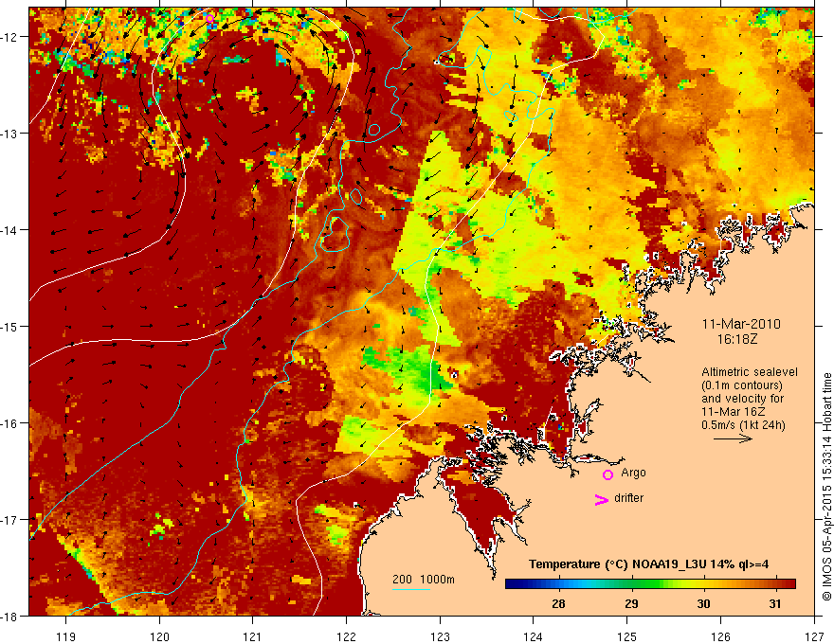Viewport: 834px width, 644px height.
Task: Click the '0.5m/s (1kt 24h)' text
Action: [x=743, y=425]
